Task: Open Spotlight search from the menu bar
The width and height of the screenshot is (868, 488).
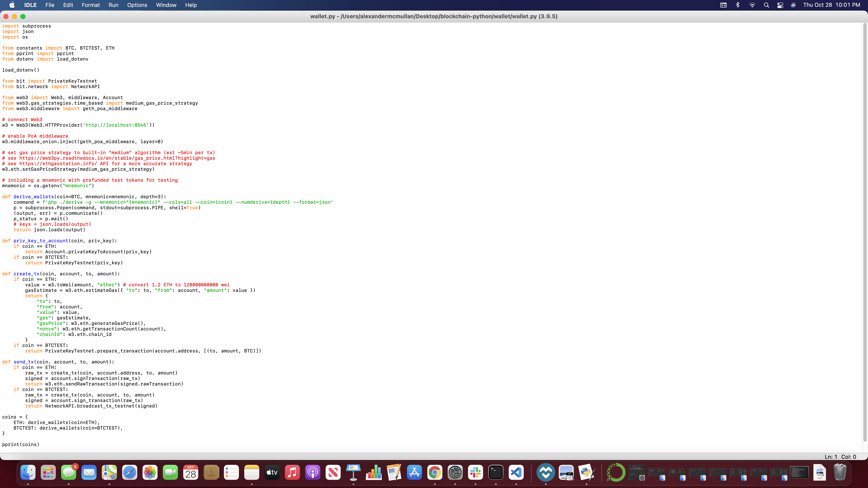Action: [x=766, y=5]
